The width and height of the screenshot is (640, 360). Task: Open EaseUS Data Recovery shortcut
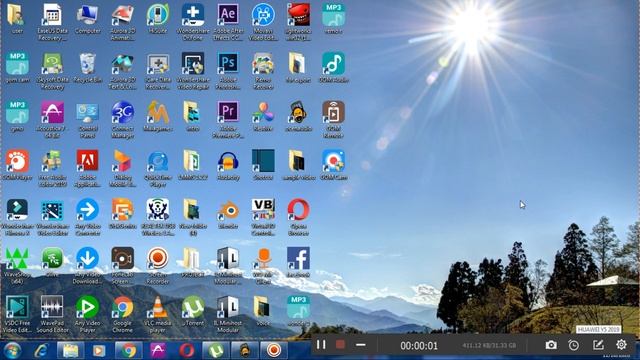coord(52,22)
